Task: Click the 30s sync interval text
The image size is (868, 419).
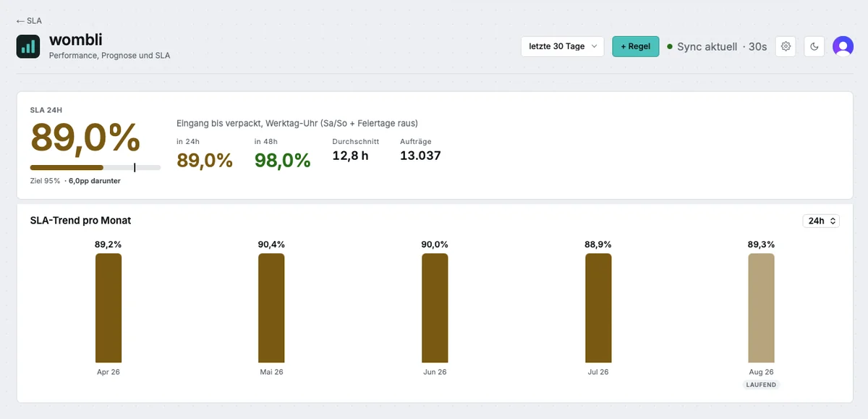Action: 757,46
